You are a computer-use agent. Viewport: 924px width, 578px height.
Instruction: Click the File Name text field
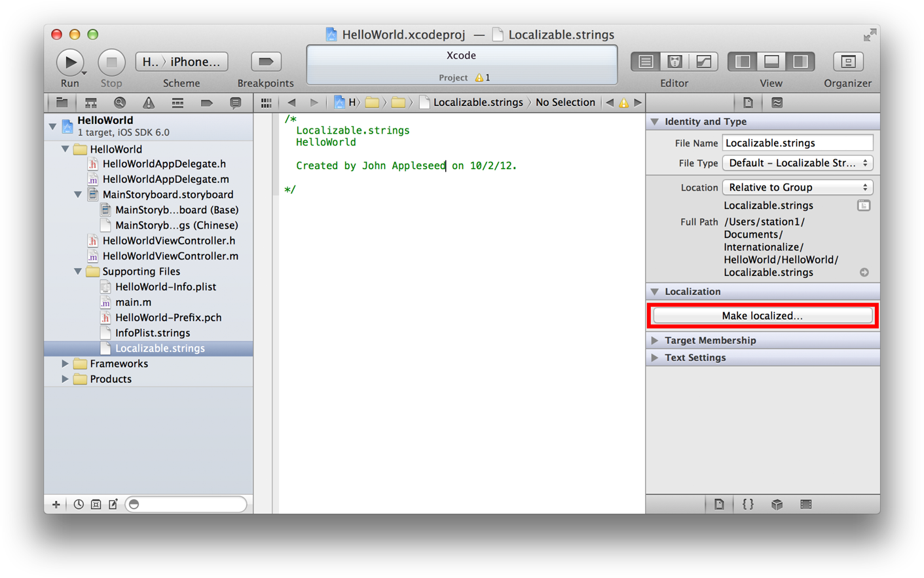coord(797,143)
